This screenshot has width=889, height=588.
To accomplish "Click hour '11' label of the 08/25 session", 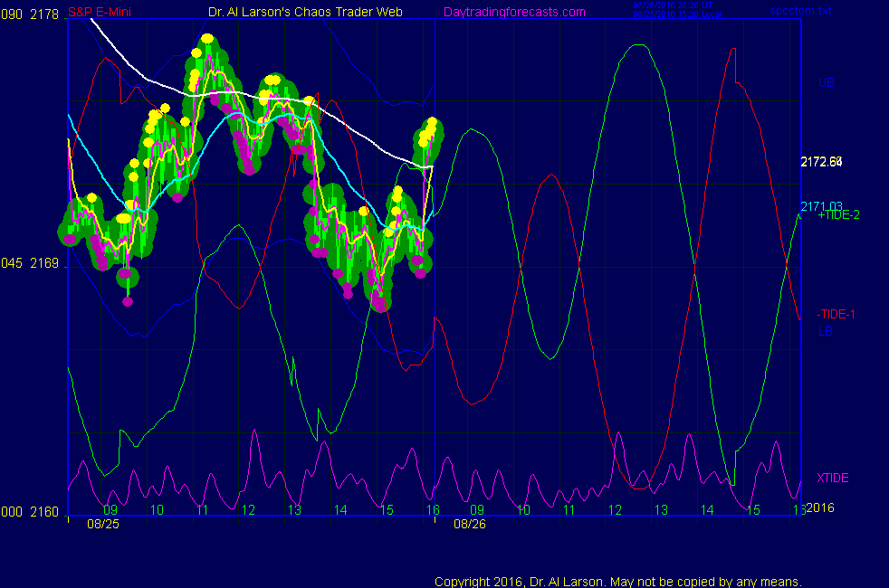I will 203,510.
